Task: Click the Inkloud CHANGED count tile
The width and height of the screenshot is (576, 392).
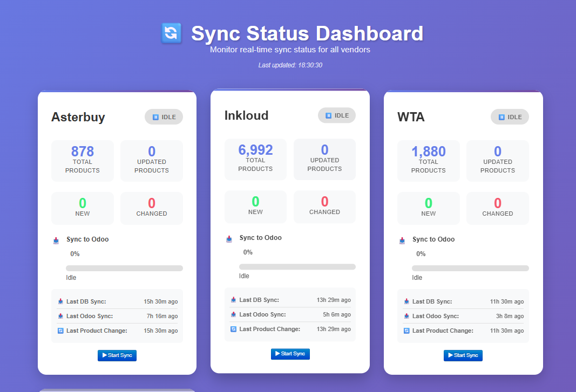Action: click(x=325, y=207)
